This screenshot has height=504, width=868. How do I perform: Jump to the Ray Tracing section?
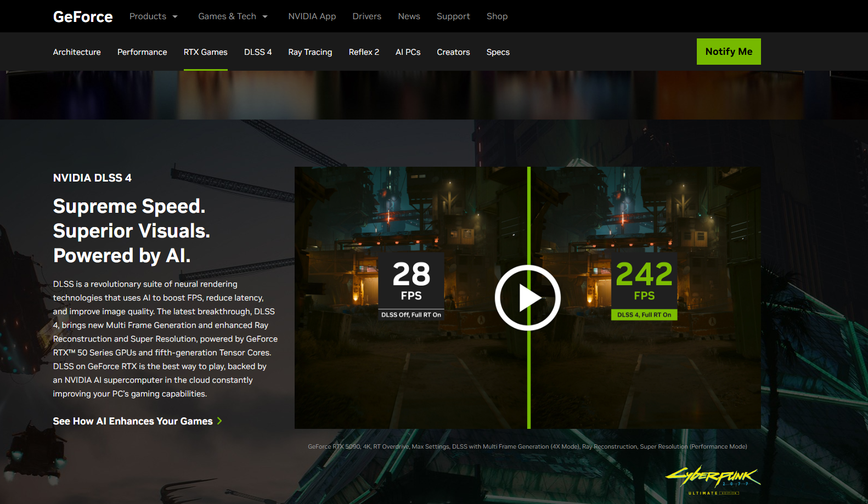click(x=311, y=52)
